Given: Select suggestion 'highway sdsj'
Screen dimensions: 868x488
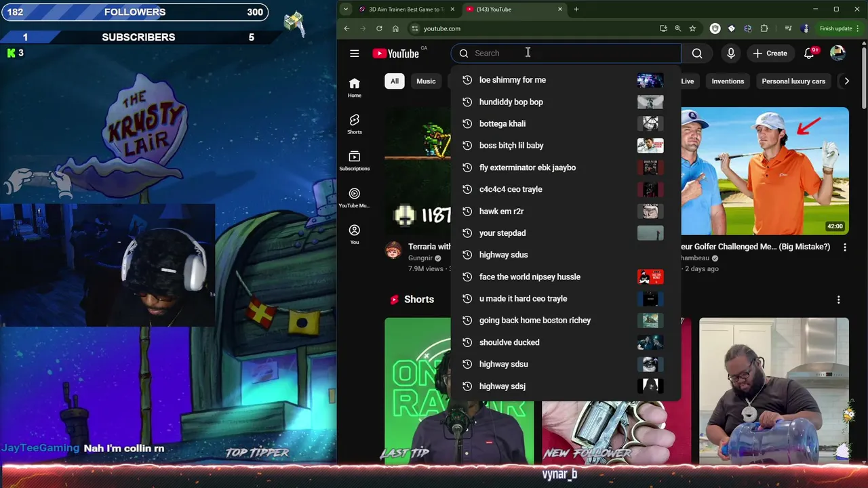Looking at the screenshot, I should pos(565,386).
